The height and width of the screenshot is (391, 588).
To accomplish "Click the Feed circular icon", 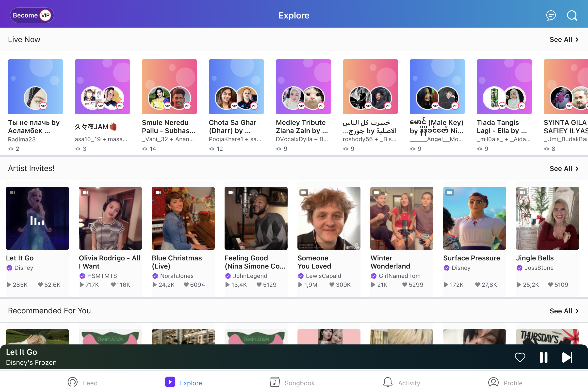I will click(72, 382).
